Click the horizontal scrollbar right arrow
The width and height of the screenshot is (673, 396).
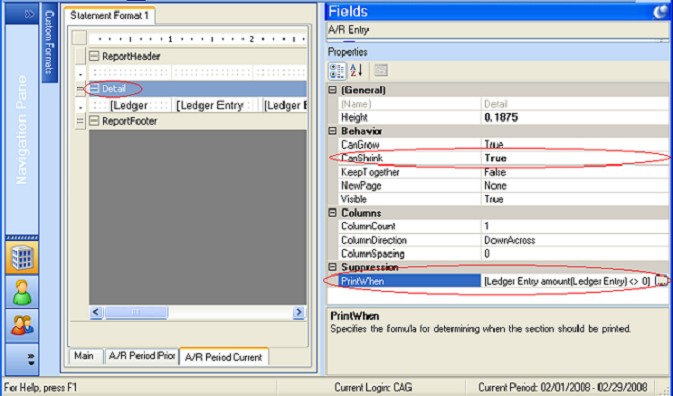click(x=299, y=312)
